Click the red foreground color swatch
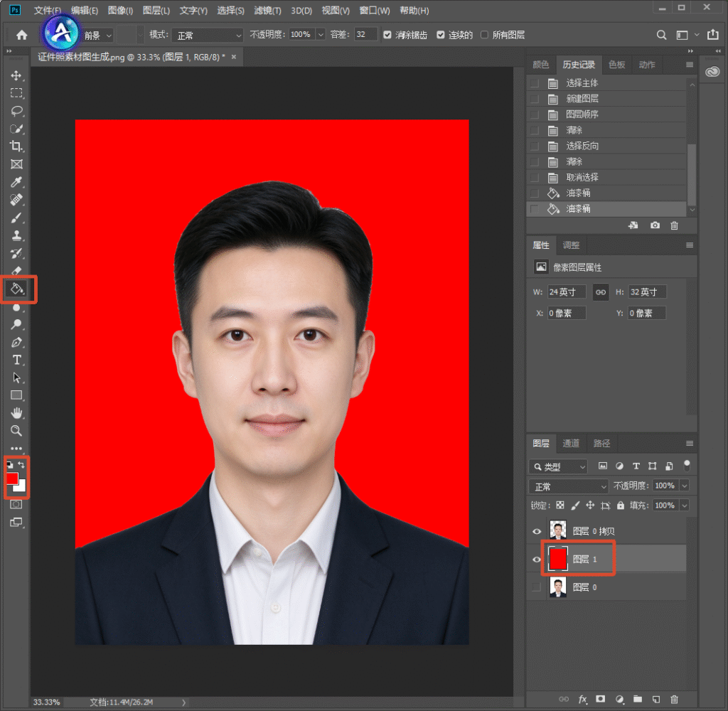Screen dimensions: 728x711 11,478
